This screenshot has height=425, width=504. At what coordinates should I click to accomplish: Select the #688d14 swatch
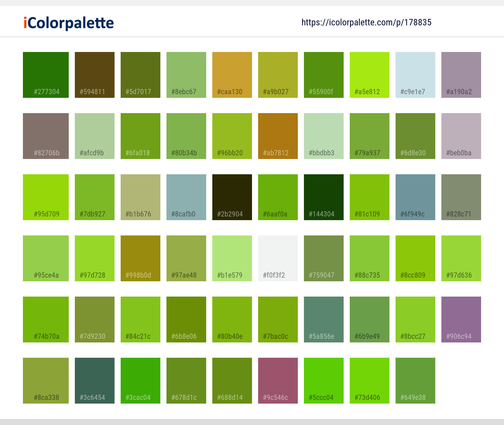tap(232, 381)
